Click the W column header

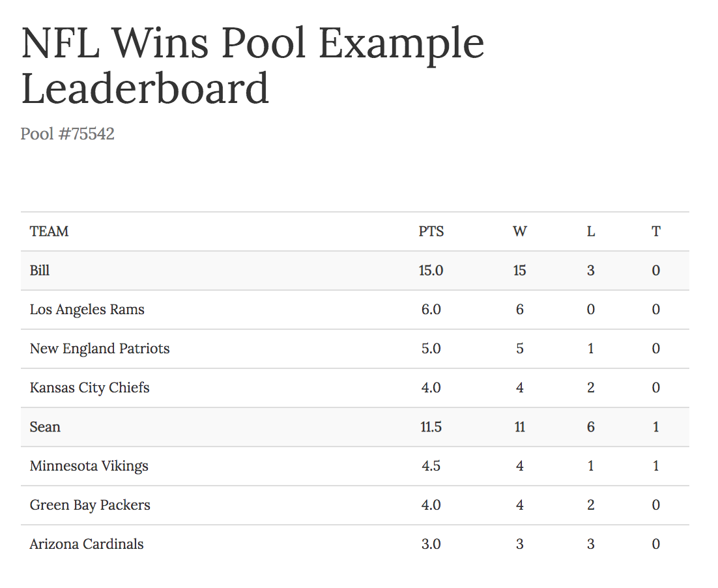click(x=519, y=231)
